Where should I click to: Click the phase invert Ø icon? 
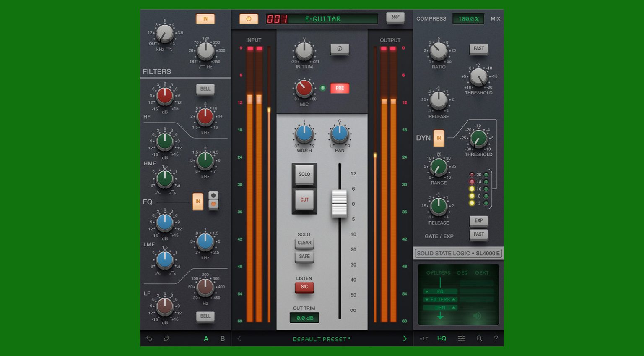click(x=340, y=49)
